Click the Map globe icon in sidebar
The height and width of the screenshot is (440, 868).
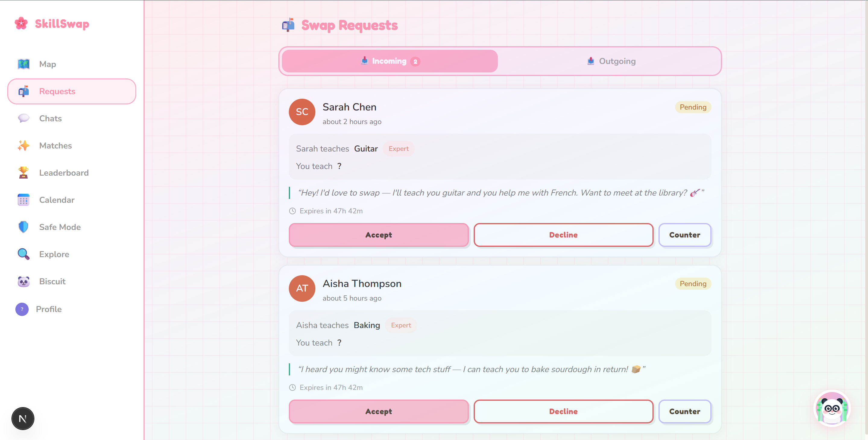point(24,64)
